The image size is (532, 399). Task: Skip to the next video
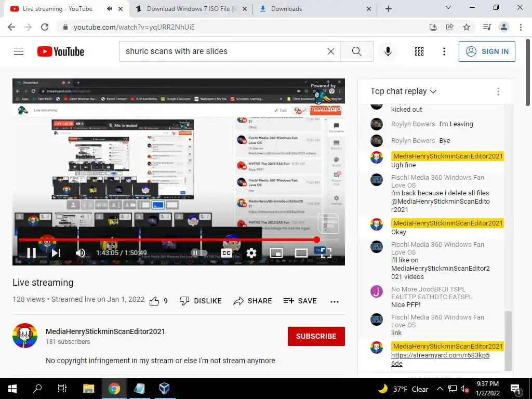pyautogui.click(x=56, y=253)
